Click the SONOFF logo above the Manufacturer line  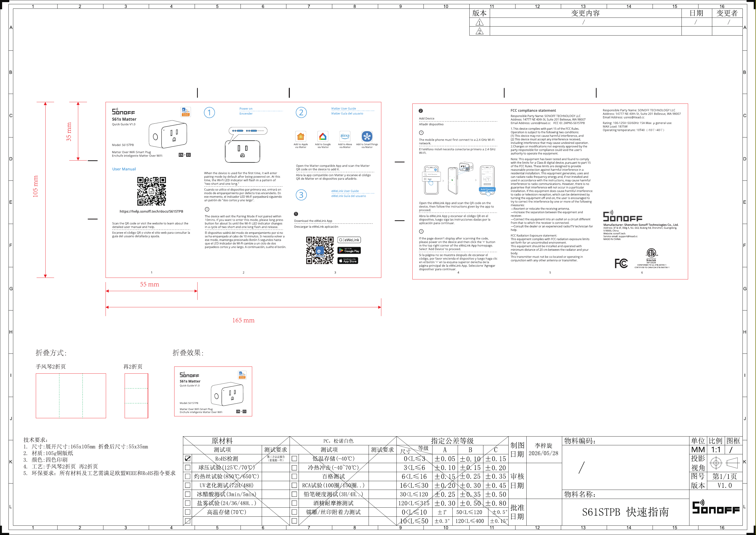[623, 216]
